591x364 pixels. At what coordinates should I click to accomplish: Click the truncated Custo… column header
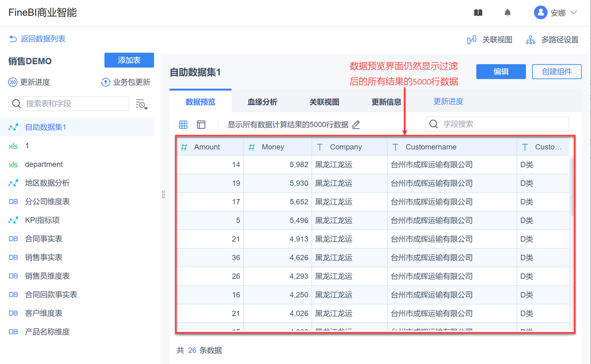point(543,147)
